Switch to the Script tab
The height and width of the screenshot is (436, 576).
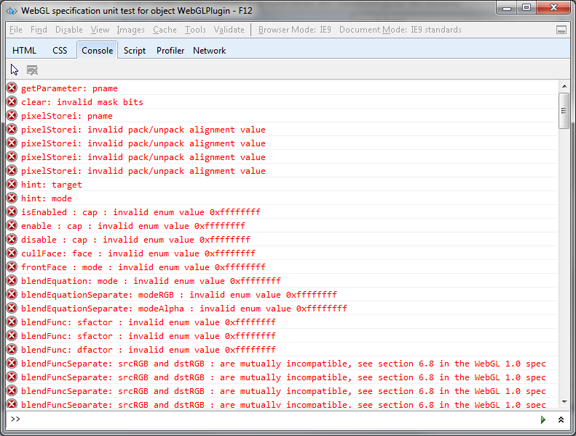point(134,51)
